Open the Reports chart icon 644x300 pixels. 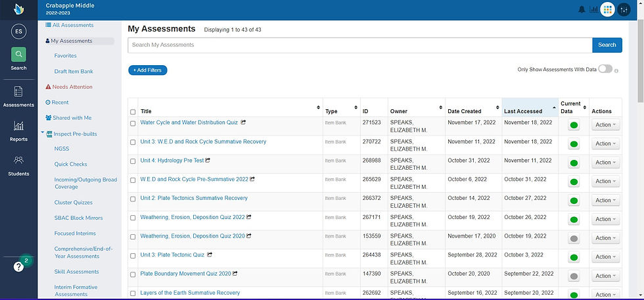click(x=18, y=126)
